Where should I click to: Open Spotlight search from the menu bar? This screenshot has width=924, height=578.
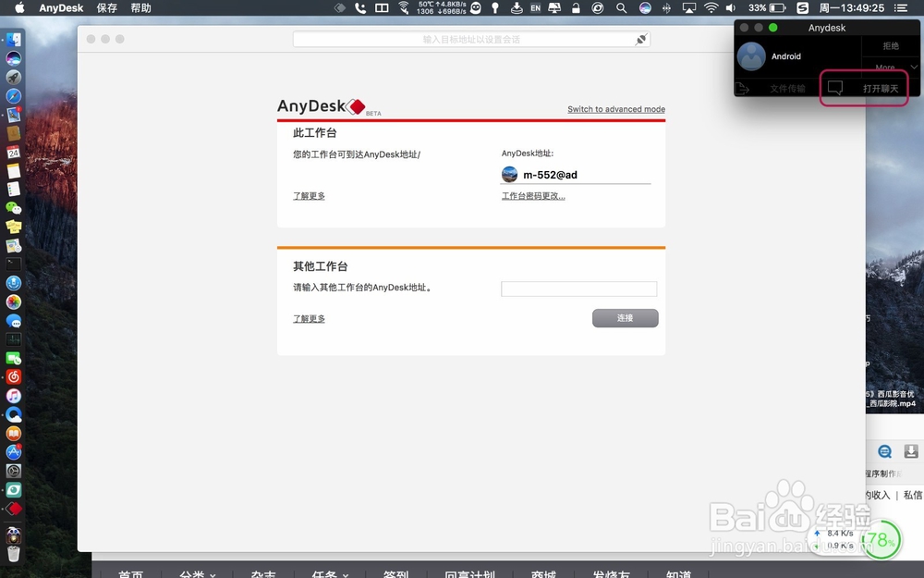[621, 8]
